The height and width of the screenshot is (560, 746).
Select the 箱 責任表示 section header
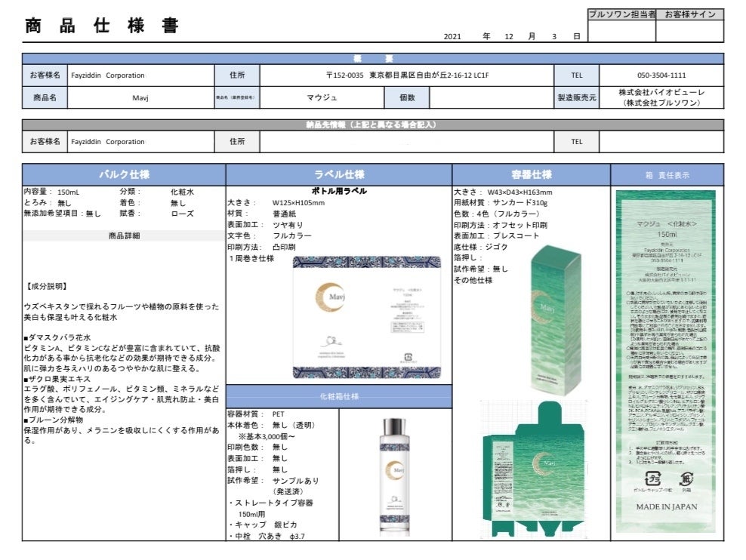click(667, 174)
